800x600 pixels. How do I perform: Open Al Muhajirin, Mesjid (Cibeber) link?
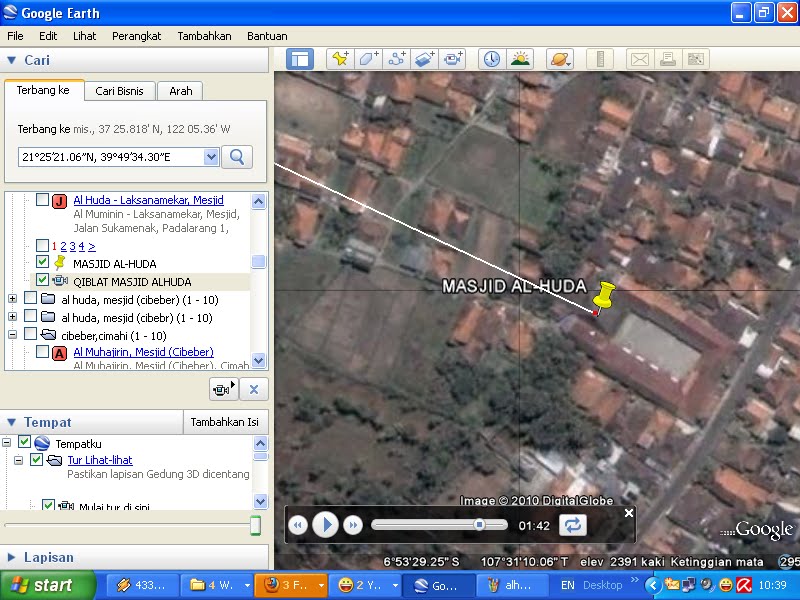point(143,352)
